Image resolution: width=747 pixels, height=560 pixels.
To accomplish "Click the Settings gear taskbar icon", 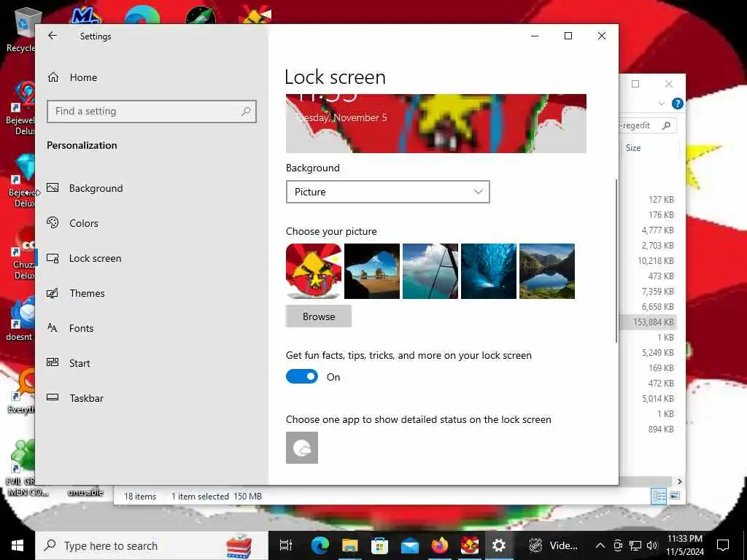I will click(499, 545).
